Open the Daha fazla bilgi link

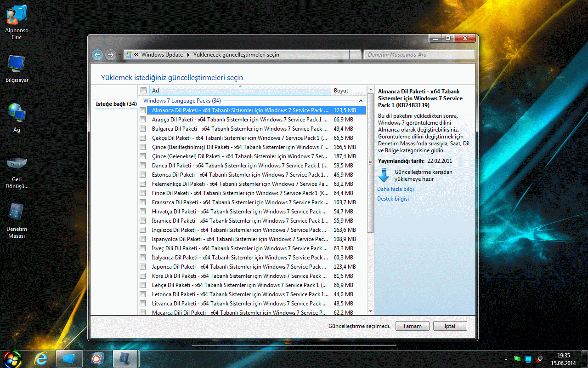(396, 189)
